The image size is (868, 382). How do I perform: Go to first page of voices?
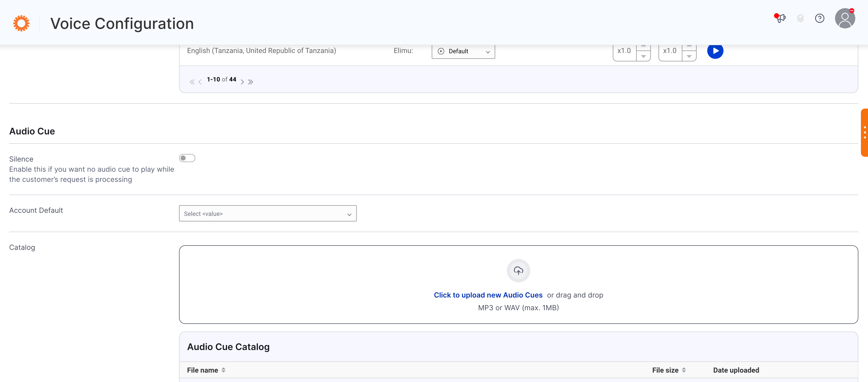(192, 82)
